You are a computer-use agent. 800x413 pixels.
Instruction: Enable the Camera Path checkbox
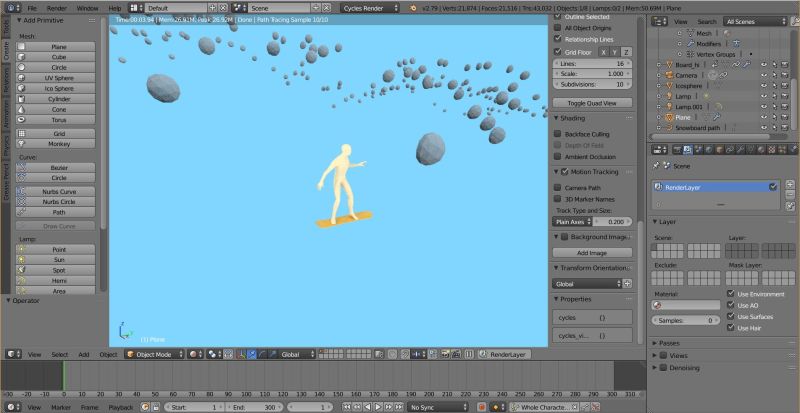pos(558,187)
